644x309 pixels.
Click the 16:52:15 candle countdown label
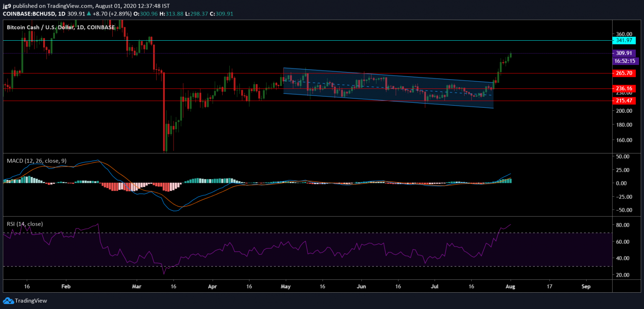tap(624, 61)
